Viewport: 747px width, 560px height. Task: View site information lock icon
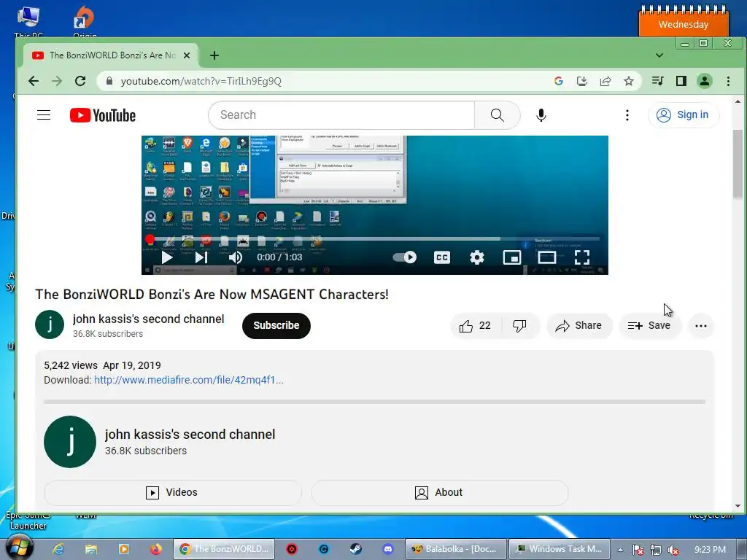(x=109, y=81)
